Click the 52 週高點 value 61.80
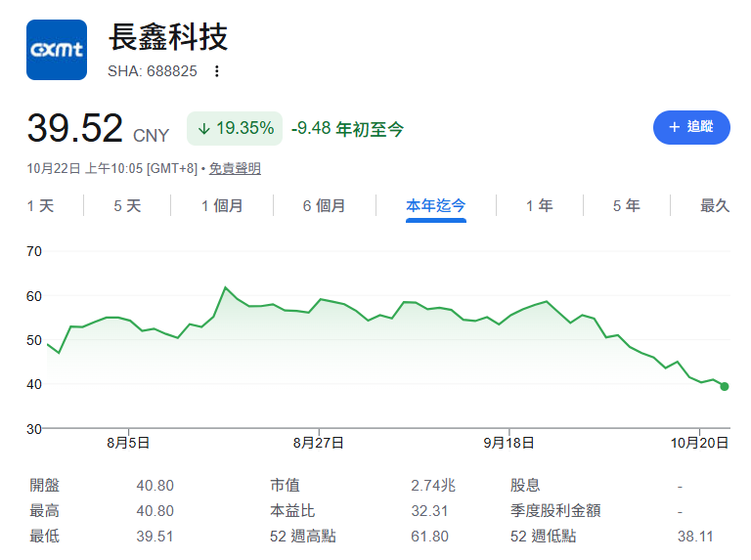The width and height of the screenshot is (751, 560). 429,537
